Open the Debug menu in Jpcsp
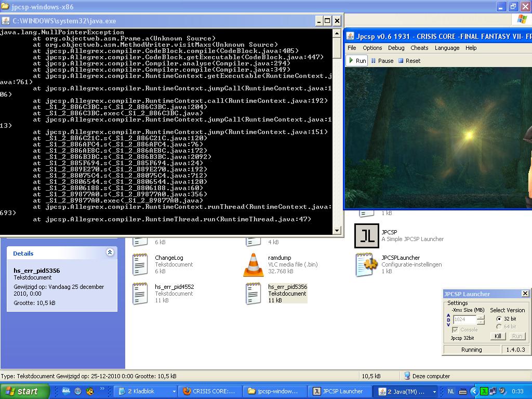This screenshot has width=532, height=399. (396, 48)
